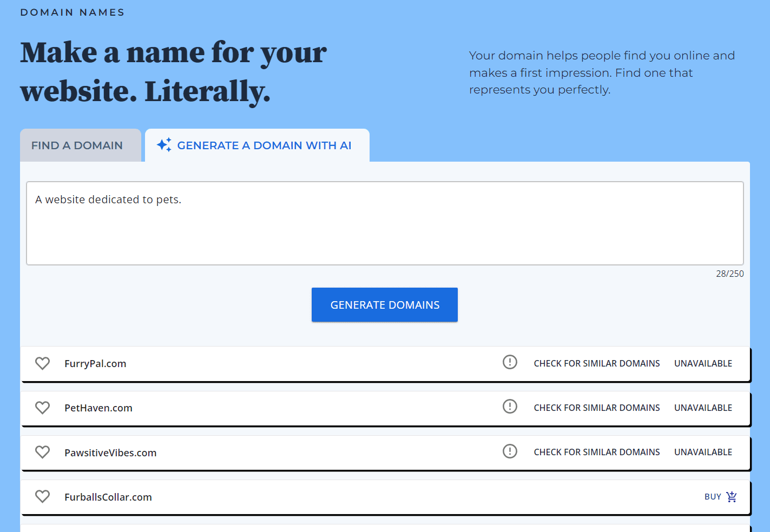Click the info icon beside PetHaven.com
This screenshot has height=532, width=770.
pos(510,407)
